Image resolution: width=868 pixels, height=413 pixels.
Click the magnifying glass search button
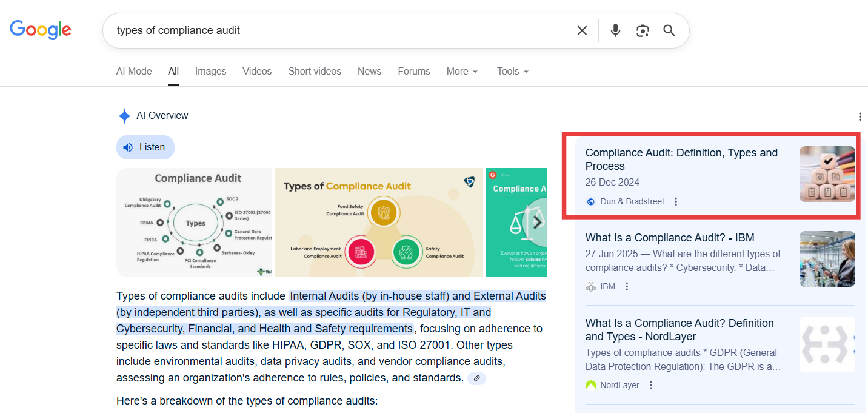point(669,30)
